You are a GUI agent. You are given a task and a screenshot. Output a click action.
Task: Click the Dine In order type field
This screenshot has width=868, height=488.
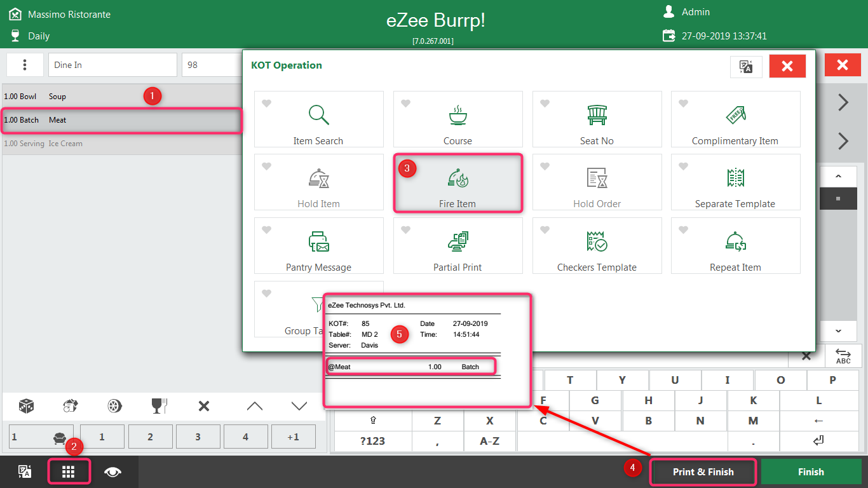(x=112, y=65)
